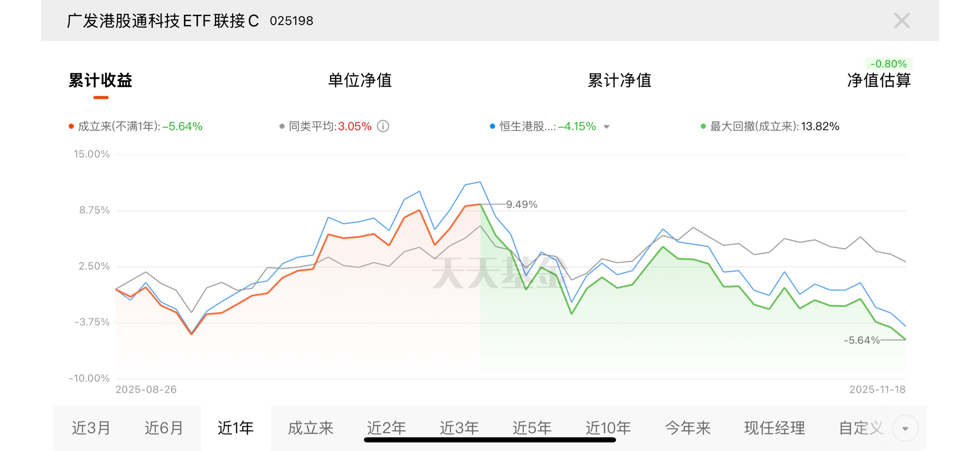This screenshot has width=980, height=451.
Task: Select the 今年来 time range
Action: [688, 428]
